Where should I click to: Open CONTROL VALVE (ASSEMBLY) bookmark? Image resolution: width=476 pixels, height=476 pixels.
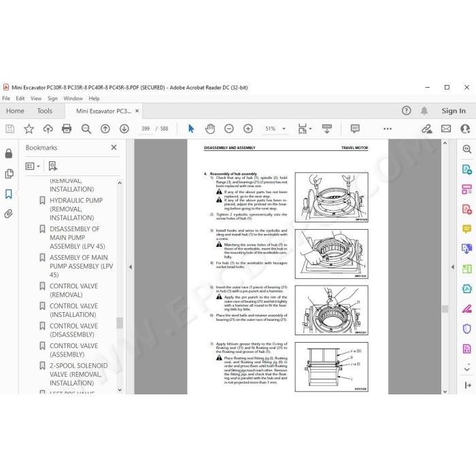(x=73, y=350)
